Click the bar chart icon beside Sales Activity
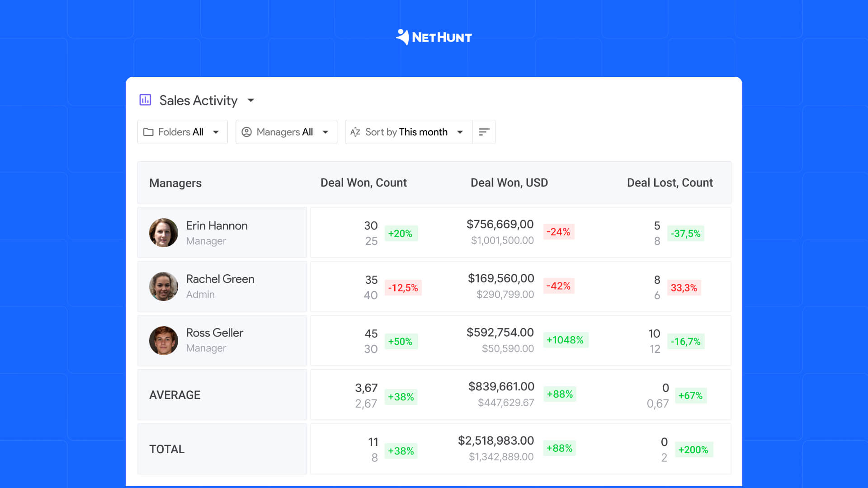The width and height of the screenshot is (868, 488). click(x=145, y=100)
